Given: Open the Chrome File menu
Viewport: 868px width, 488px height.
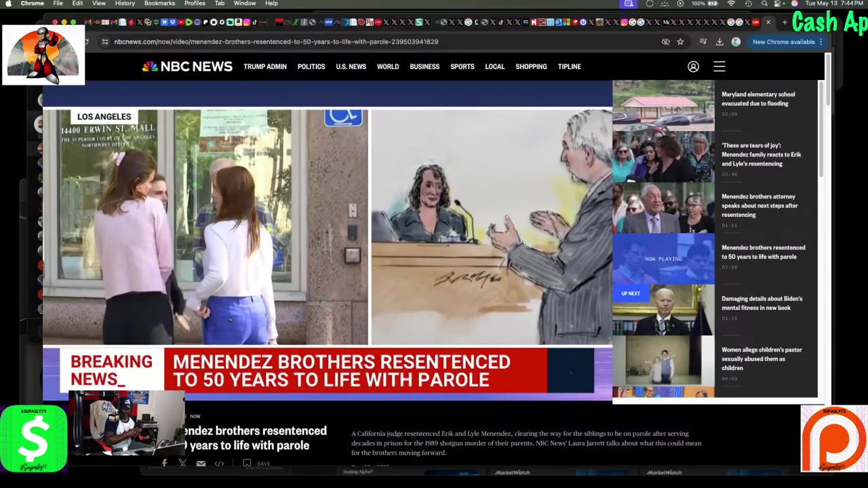Looking at the screenshot, I should pos(58,3).
